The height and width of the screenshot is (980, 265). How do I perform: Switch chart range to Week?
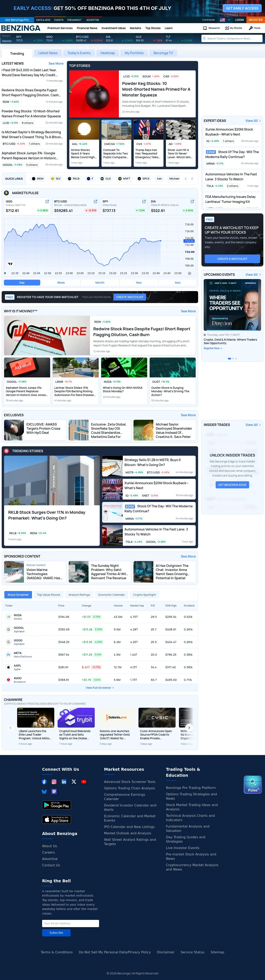(x=61, y=283)
